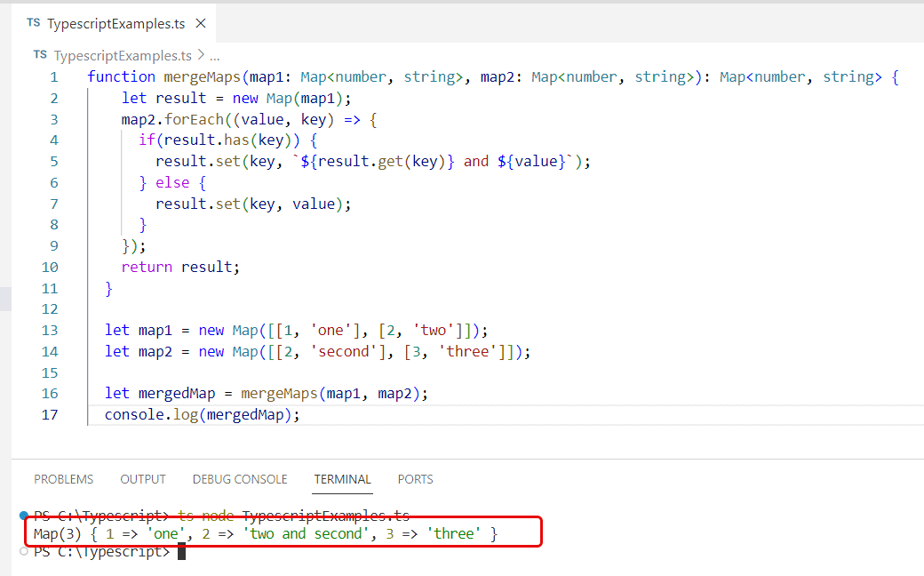Click line number 17 in the gutter
The width and height of the screenshot is (924, 576).
50,415
